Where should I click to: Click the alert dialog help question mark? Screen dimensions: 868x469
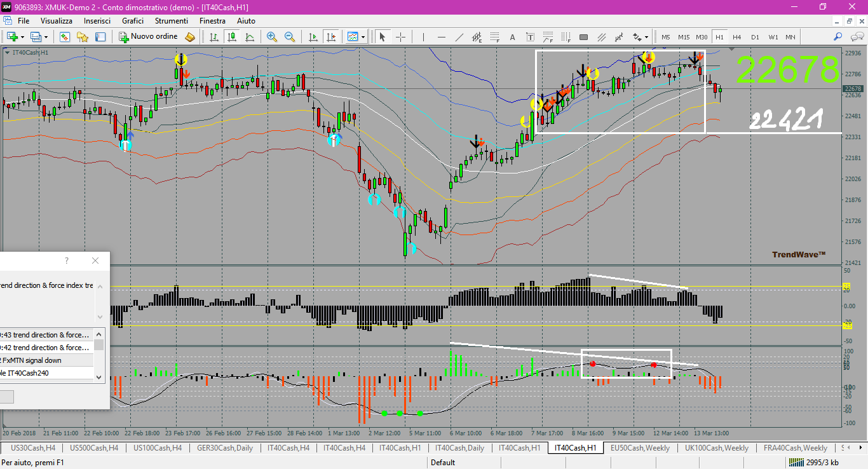(67, 261)
